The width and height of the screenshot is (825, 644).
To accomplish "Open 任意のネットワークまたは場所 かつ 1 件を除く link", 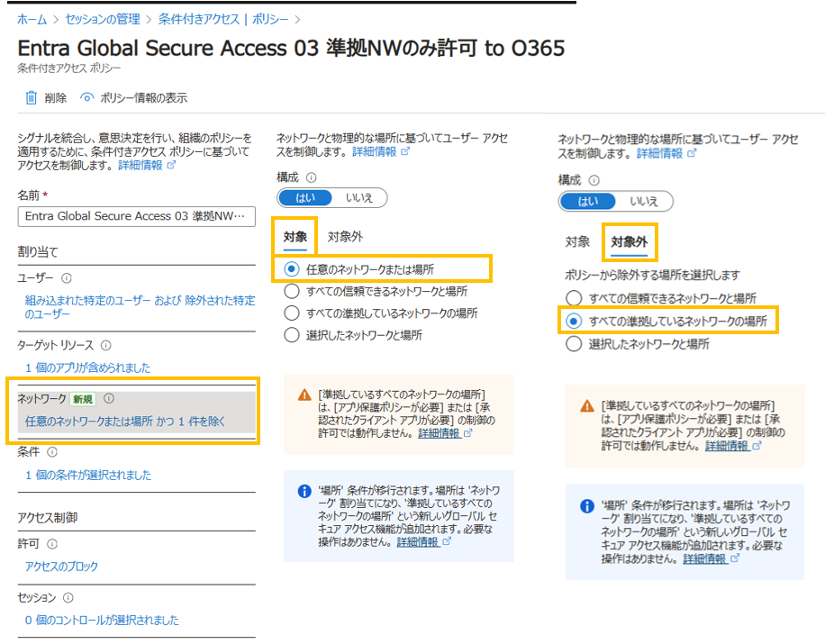I will (125, 421).
